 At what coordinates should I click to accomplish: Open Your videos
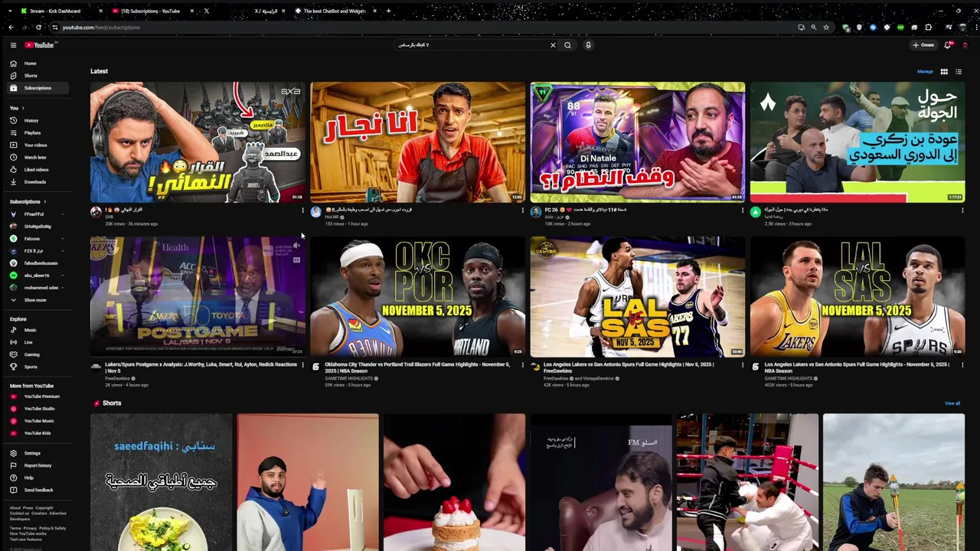pyautogui.click(x=38, y=145)
